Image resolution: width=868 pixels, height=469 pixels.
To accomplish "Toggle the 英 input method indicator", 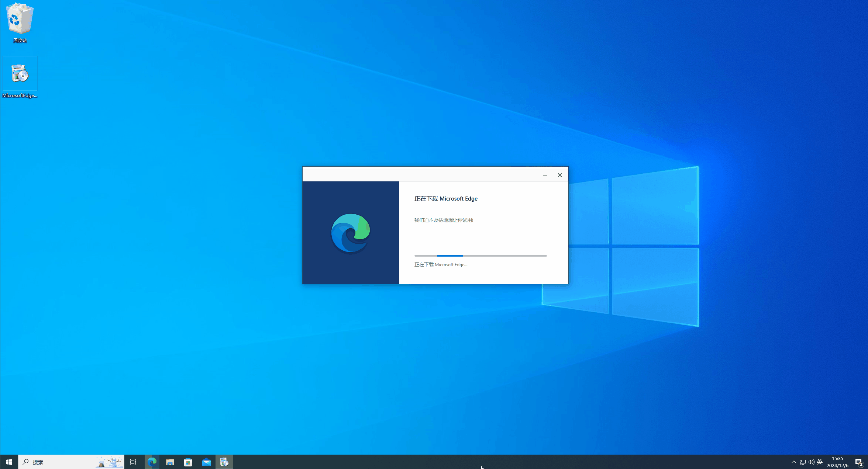I will [820, 462].
